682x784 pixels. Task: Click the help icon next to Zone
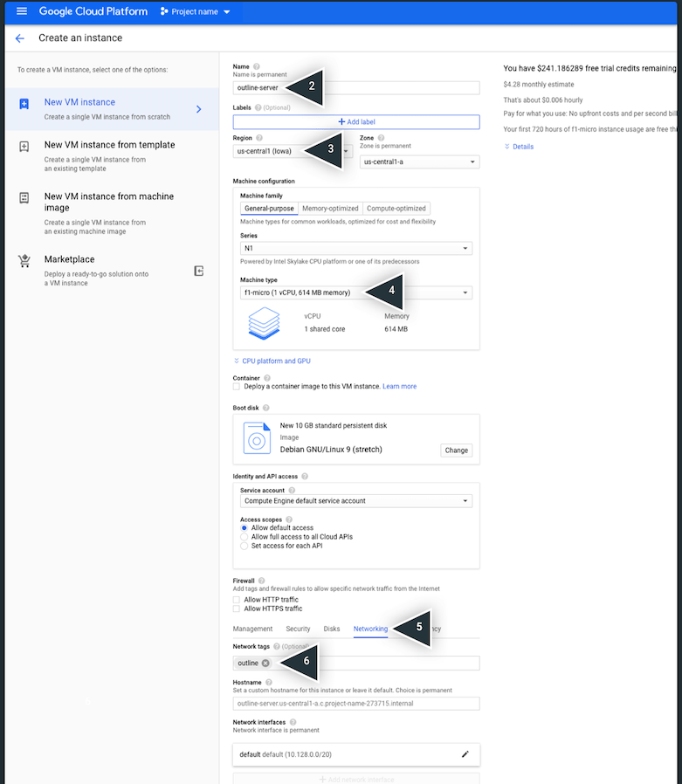[381, 138]
